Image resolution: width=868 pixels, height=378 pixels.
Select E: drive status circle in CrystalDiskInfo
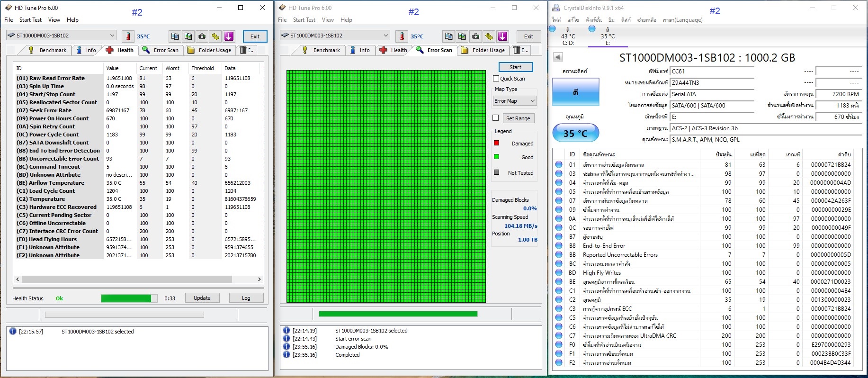point(592,28)
